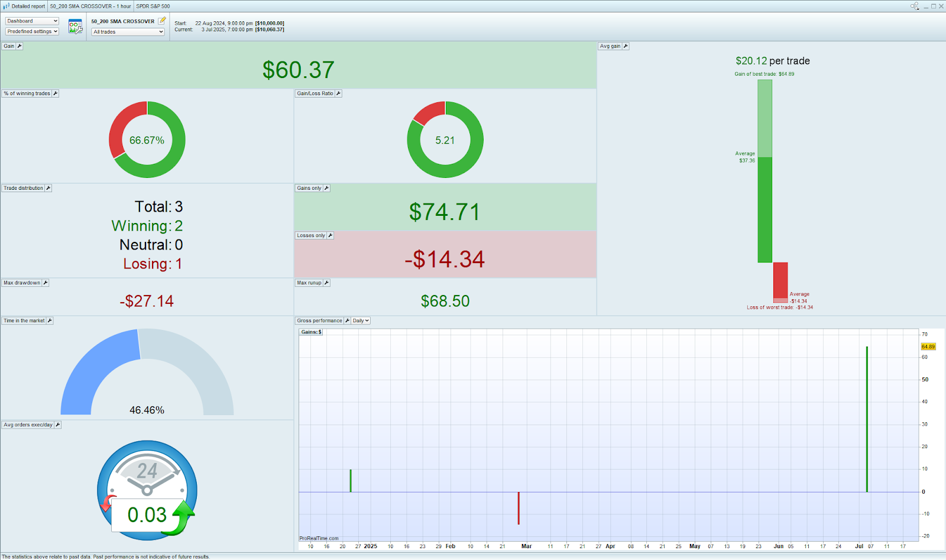Viewport: 946px width, 560px height.
Task: Click the 'Neutral: 0' trade count
Action: [151, 245]
